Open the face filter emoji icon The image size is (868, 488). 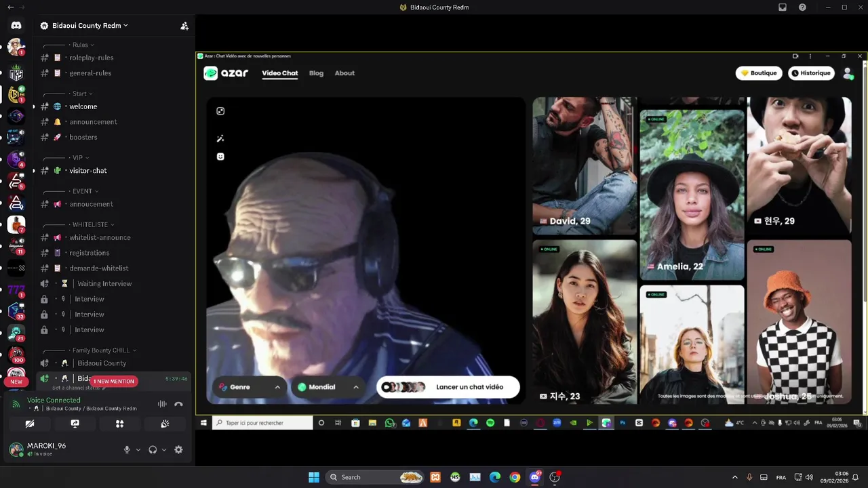220,157
